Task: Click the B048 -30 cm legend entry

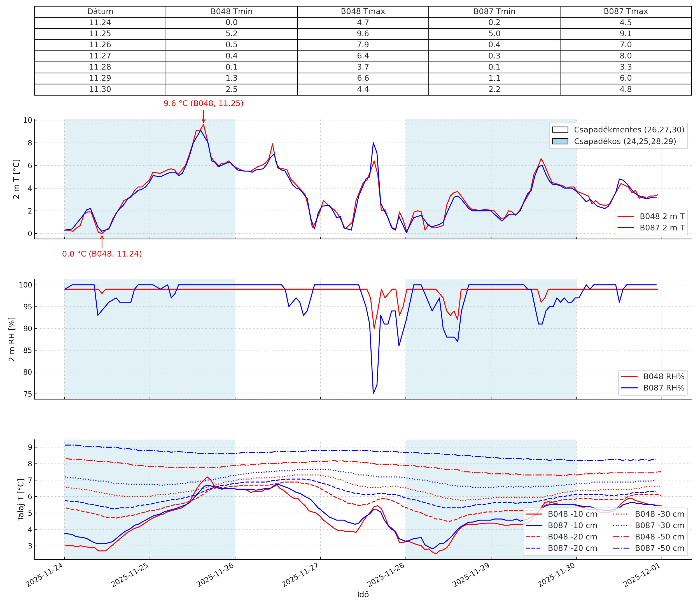Action: 659,514
